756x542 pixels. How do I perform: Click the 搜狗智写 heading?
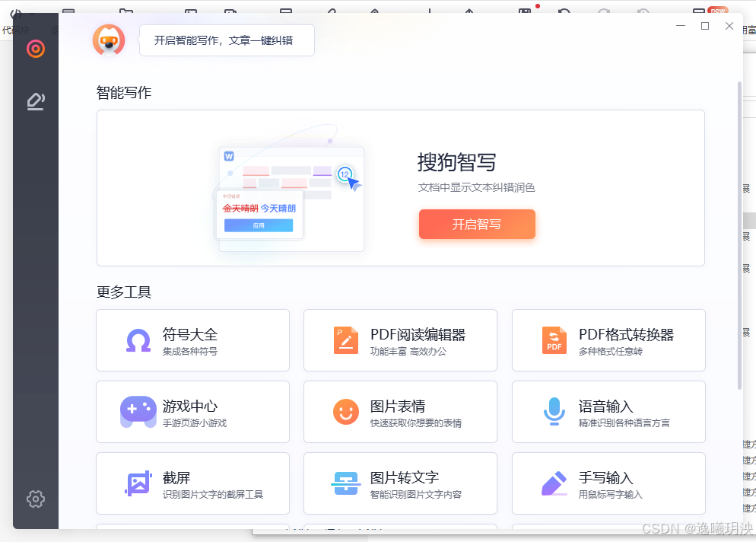click(457, 161)
